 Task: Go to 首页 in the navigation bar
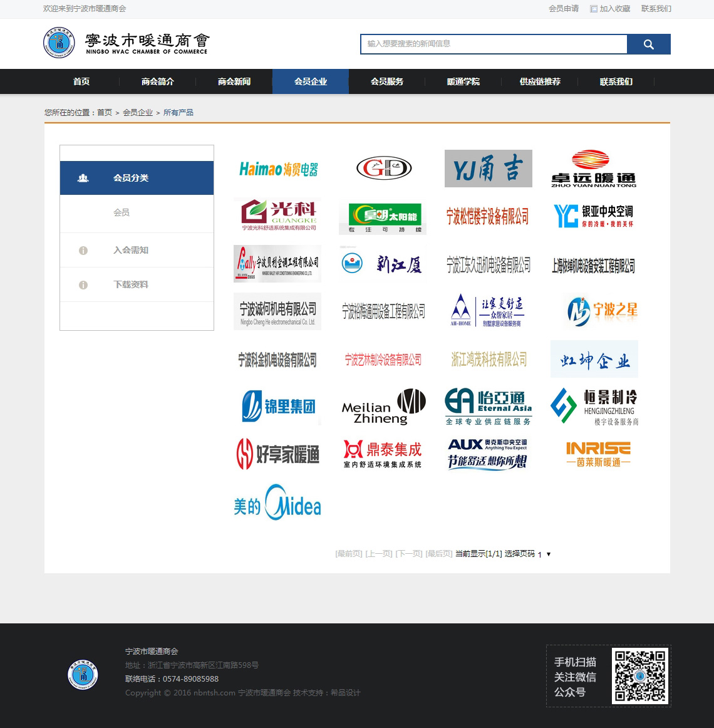(x=81, y=81)
